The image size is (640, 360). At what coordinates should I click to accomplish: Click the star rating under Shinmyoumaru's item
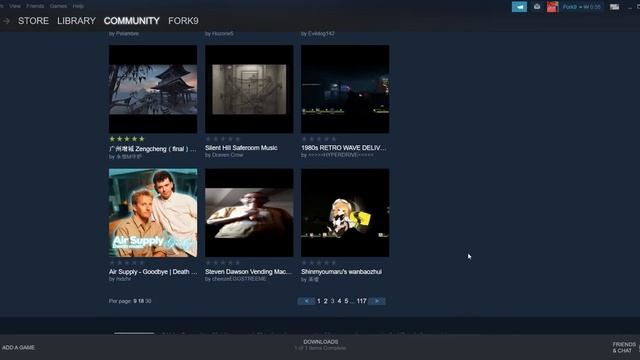pos(319,263)
